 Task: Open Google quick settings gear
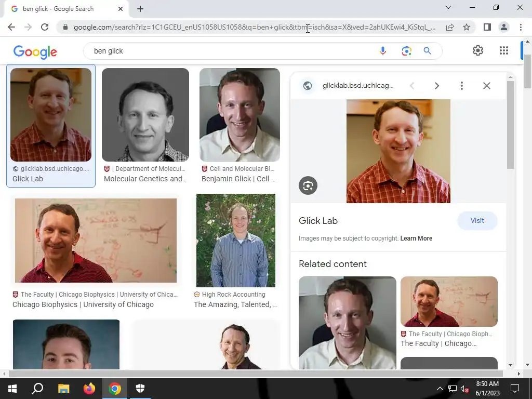[478, 50]
